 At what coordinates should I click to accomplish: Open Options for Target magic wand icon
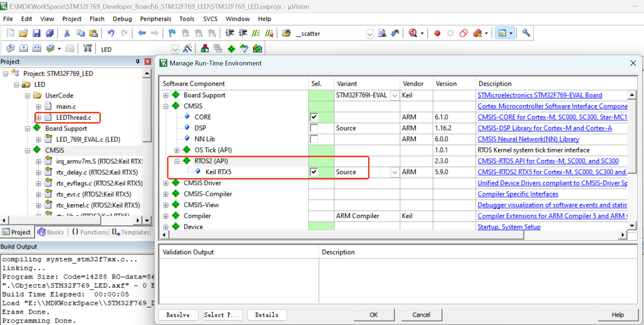pos(187,49)
